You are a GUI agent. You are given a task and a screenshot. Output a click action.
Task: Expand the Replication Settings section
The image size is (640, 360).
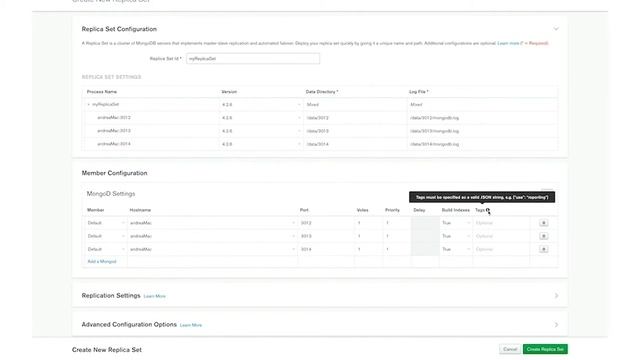pyautogui.click(x=556, y=296)
